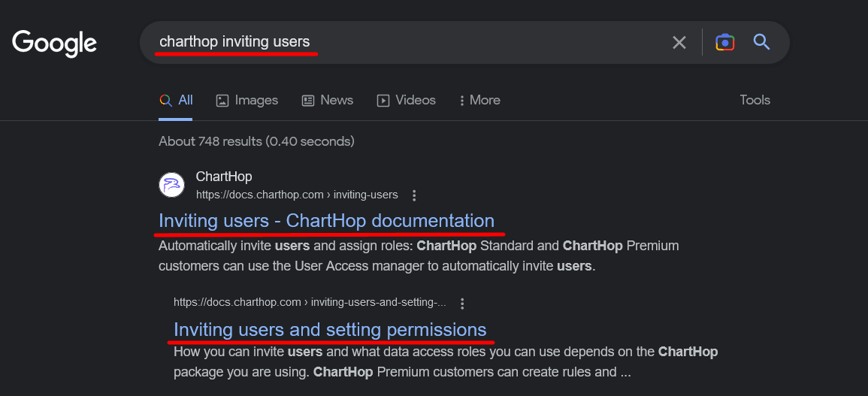Switch to the News tab
This screenshot has width=868, height=396.
tap(327, 100)
